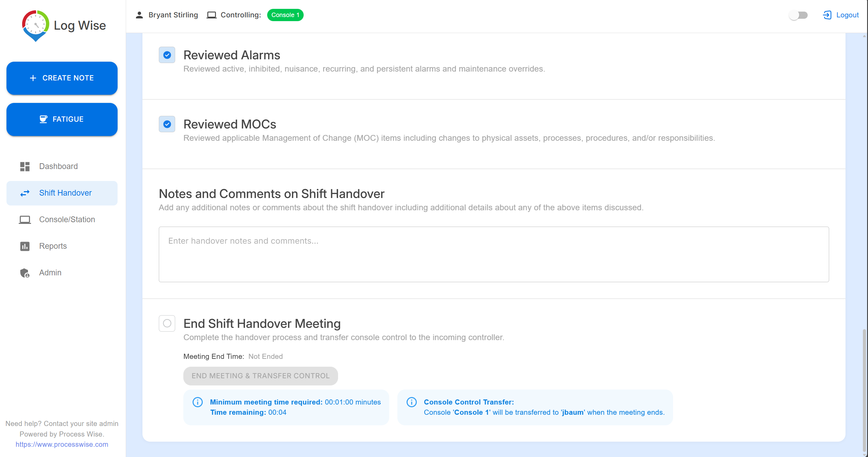Click the Shift Handover arrows icon

coord(25,193)
